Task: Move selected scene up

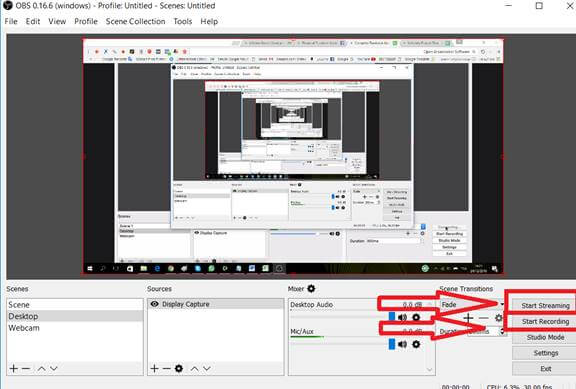Action: click(x=42, y=368)
